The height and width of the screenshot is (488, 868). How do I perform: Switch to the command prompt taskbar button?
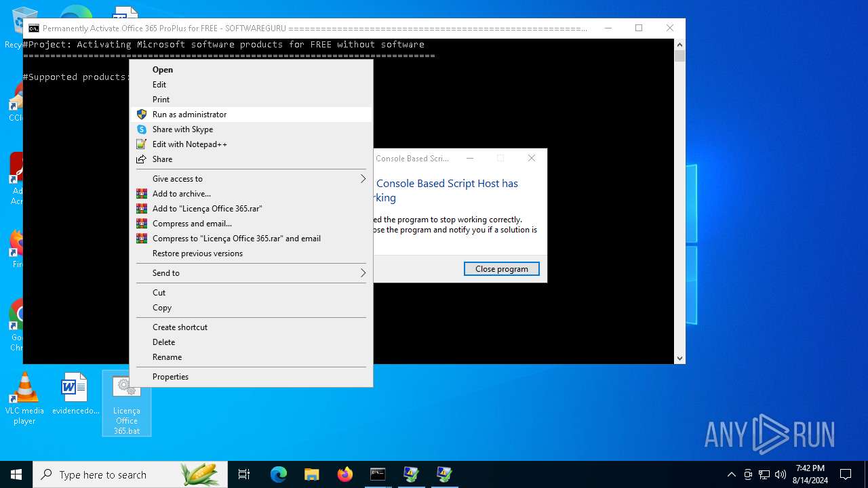click(378, 474)
